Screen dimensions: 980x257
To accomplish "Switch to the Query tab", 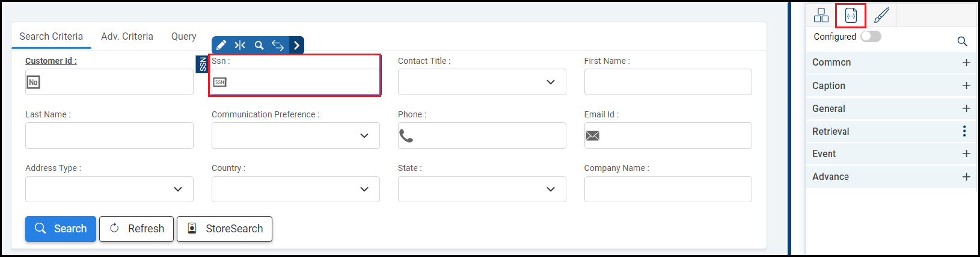I will (x=183, y=37).
